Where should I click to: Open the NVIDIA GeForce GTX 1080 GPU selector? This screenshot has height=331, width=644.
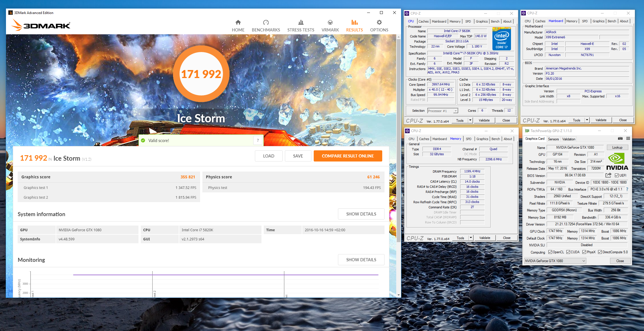[x=555, y=261]
